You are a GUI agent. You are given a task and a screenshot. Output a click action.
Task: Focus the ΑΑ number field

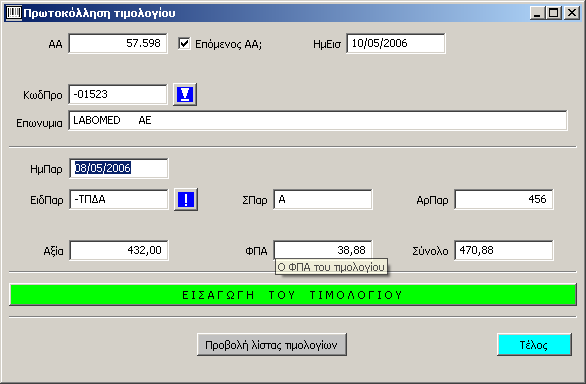tap(118, 43)
